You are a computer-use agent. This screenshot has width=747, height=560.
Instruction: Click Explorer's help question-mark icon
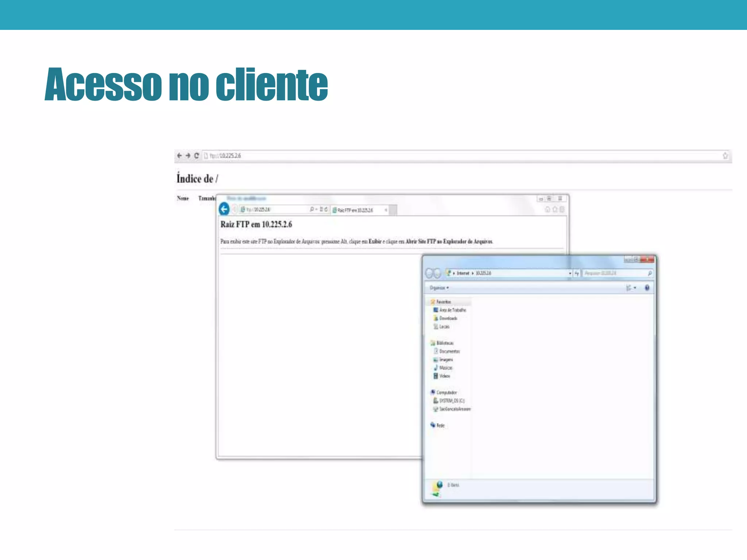coord(647,288)
